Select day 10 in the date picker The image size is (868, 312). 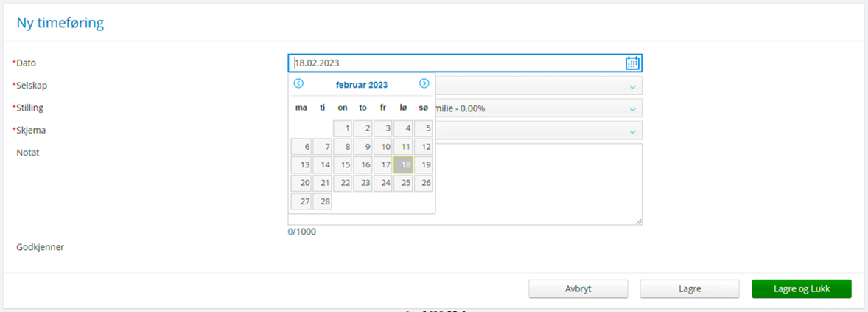click(383, 147)
